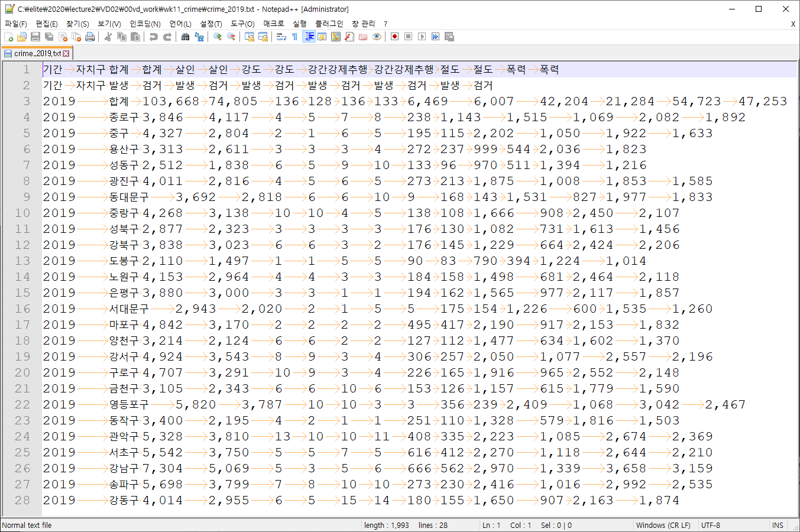
Task: Click the Normal text file status field
Action: click(180, 525)
